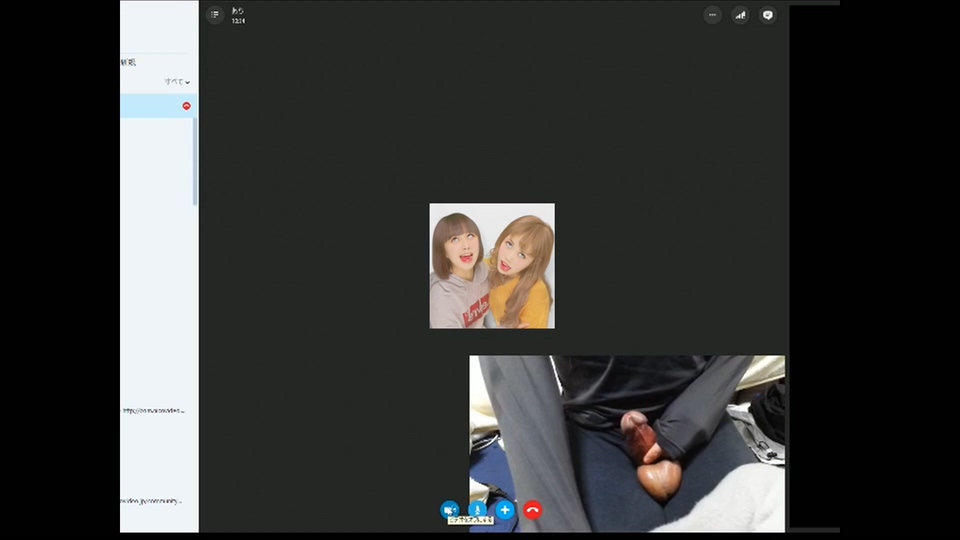Expand the すべて filter dropdown

pos(175,82)
